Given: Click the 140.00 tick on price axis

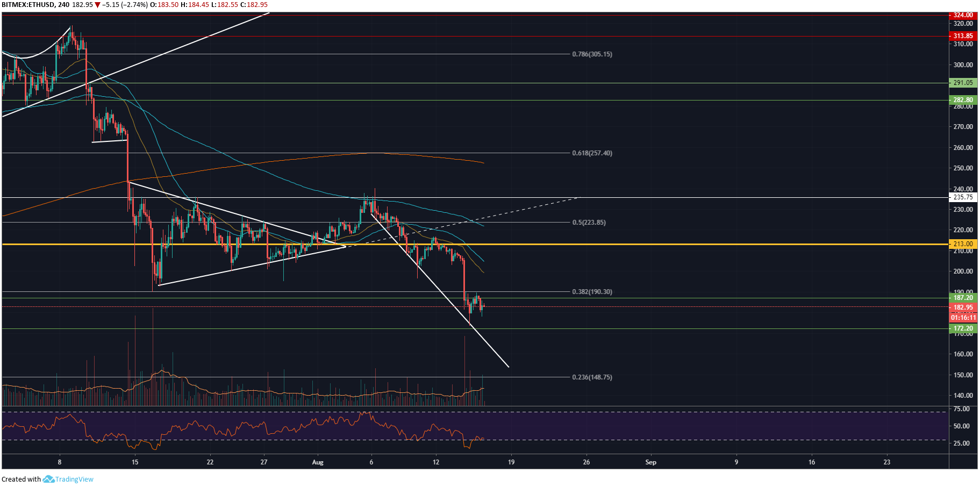Looking at the screenshot, I should [963, 396].
